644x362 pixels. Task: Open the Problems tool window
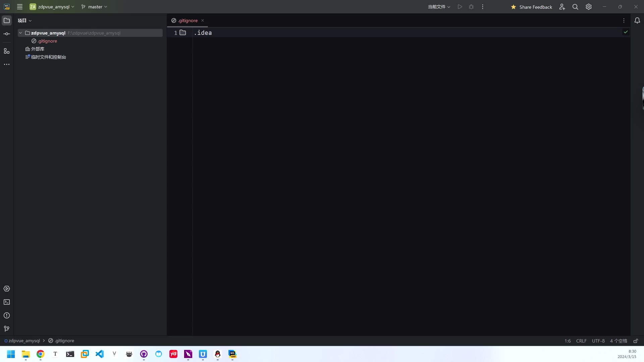7,315
